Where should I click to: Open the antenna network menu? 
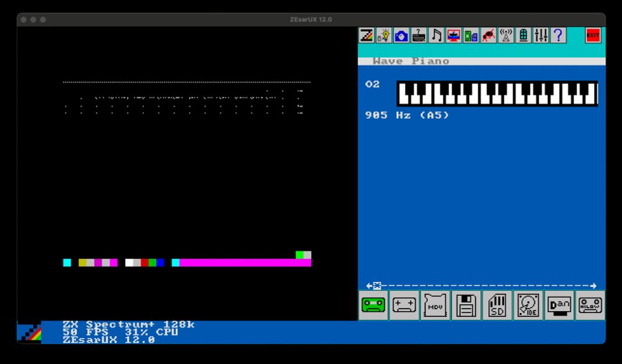506,35
